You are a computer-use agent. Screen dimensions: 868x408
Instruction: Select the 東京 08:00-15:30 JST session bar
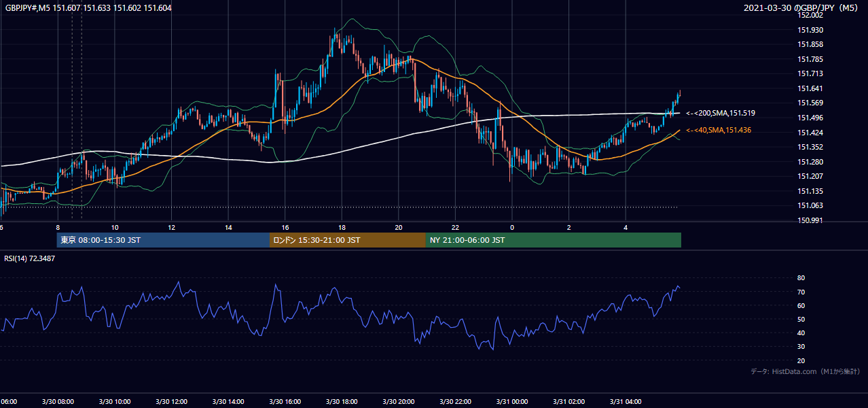pyautogui.click(x=163, y=240)
